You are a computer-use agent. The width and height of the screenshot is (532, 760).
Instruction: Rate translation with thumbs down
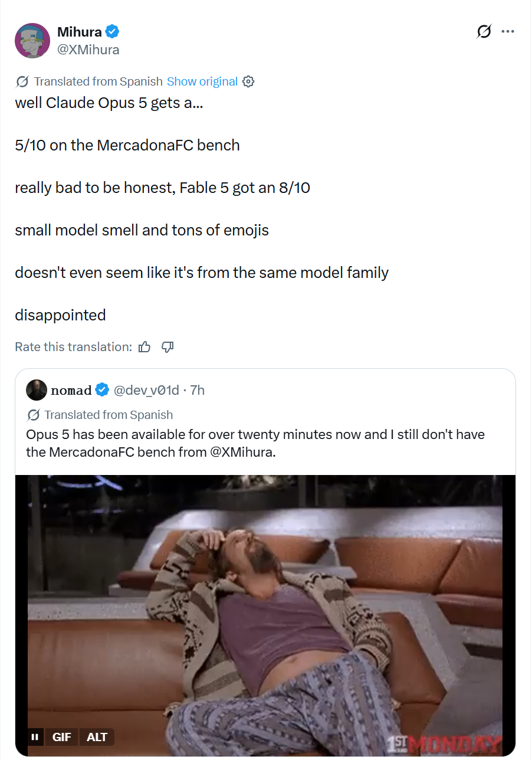pos(168,347)
